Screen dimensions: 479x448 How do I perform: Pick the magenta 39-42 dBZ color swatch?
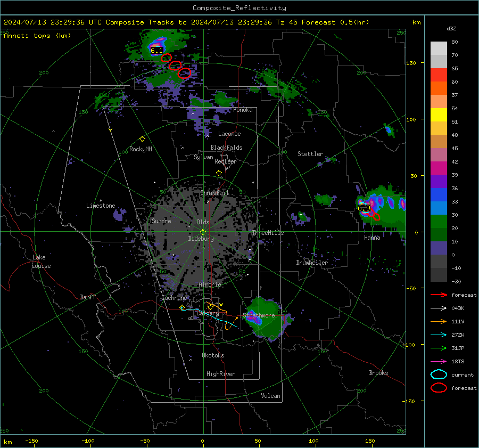(439, 168)
